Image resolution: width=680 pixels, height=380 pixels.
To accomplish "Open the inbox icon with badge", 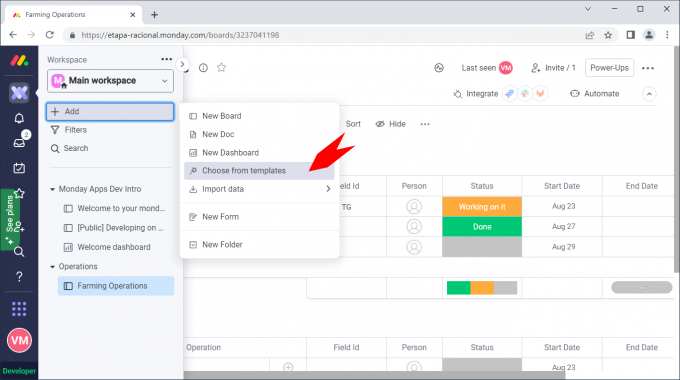I will coord(19,143).
